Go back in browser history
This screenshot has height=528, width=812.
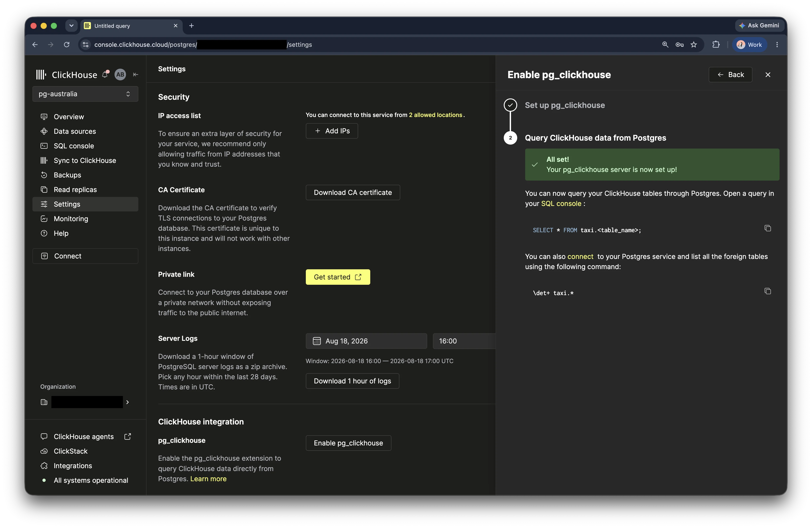pyautogui.click(x=35, y=45)
